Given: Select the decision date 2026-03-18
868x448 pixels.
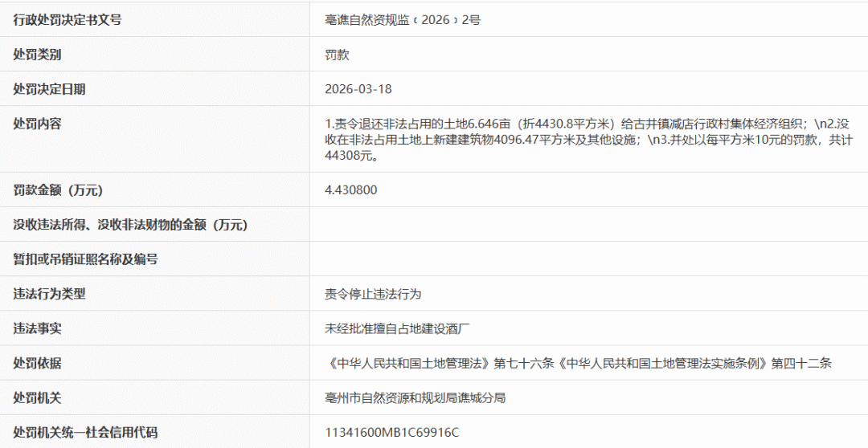Looking at the screenshot, I should pyautogui.click(x=358, y=89).
